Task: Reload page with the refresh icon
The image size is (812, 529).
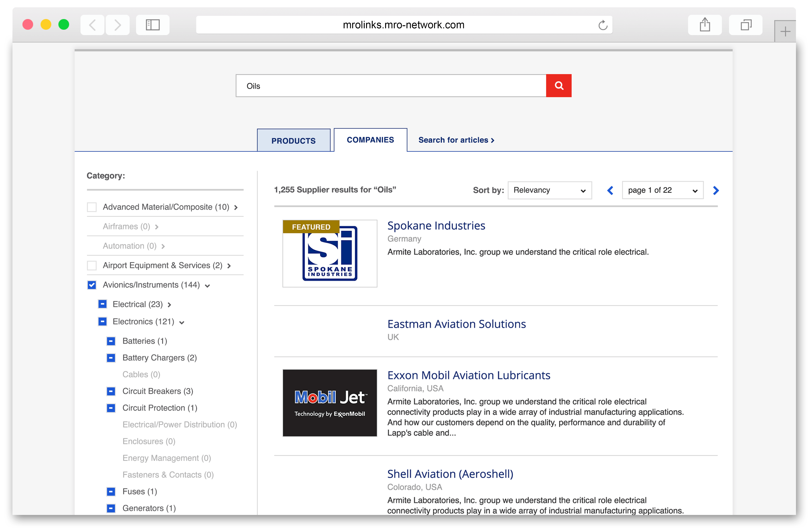Action: pos(603,25)
